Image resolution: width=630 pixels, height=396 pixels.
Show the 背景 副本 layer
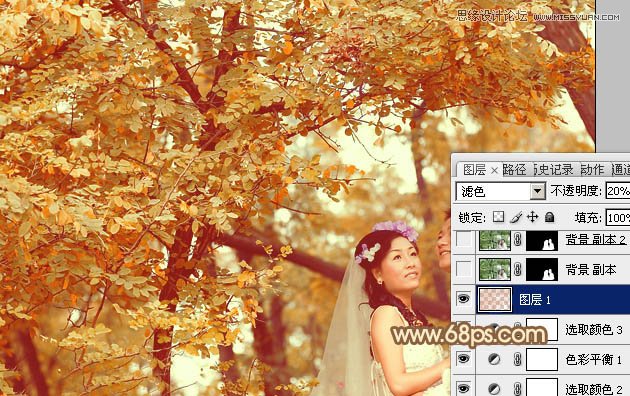point(464,269)
